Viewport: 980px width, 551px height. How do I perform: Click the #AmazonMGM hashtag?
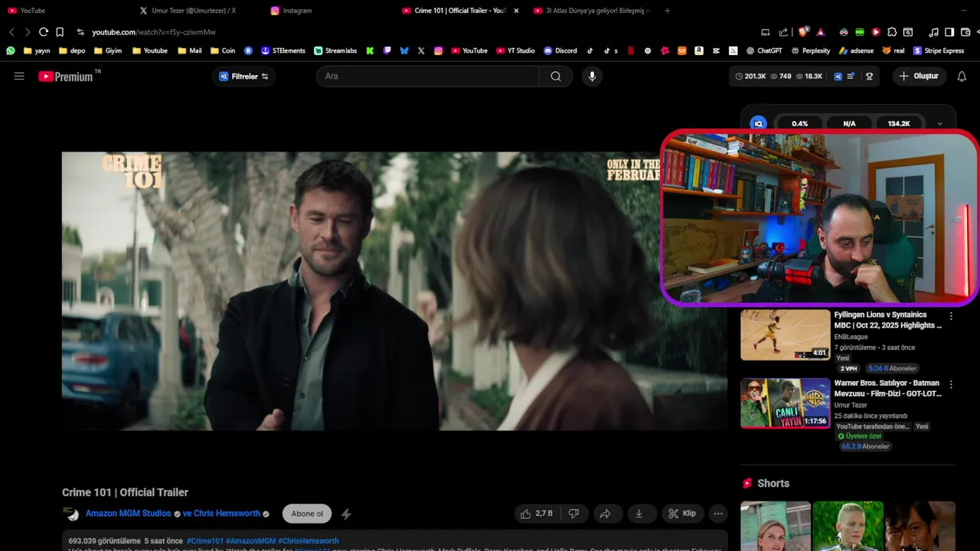(251, 541)
